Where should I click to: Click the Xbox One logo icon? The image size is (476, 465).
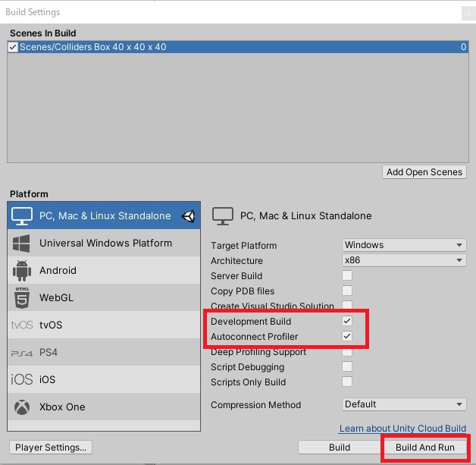(22, 407)
